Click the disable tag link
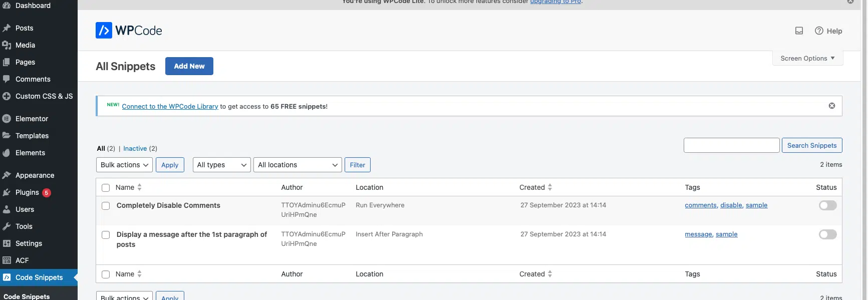This screenshot has height=300, width=868. click(731, 205)
